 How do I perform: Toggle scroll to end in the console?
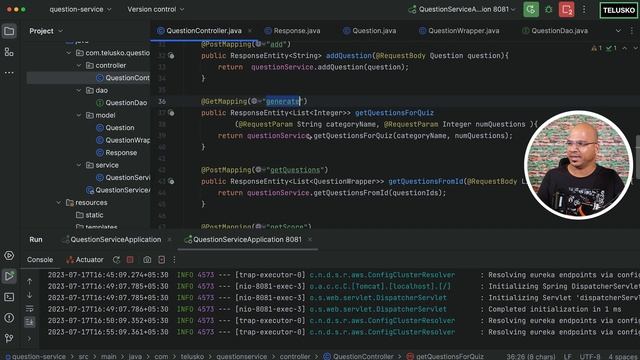coord(29,322)
